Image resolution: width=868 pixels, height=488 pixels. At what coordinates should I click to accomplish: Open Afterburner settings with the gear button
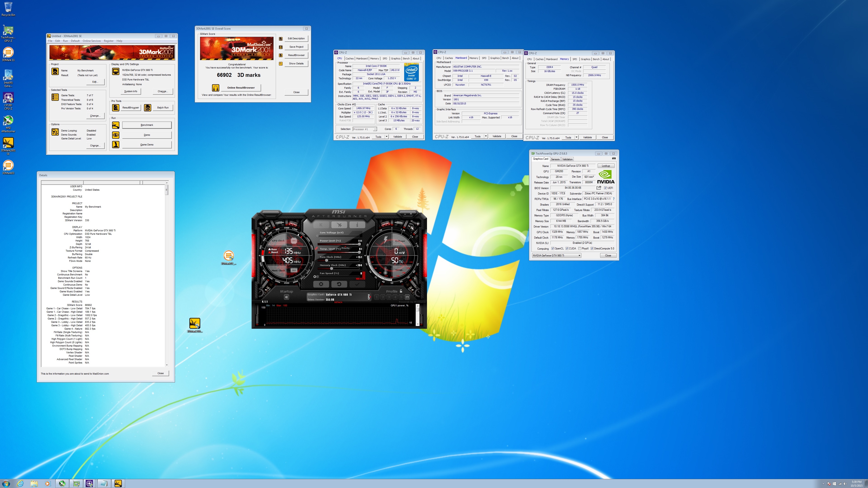(321, 284)
